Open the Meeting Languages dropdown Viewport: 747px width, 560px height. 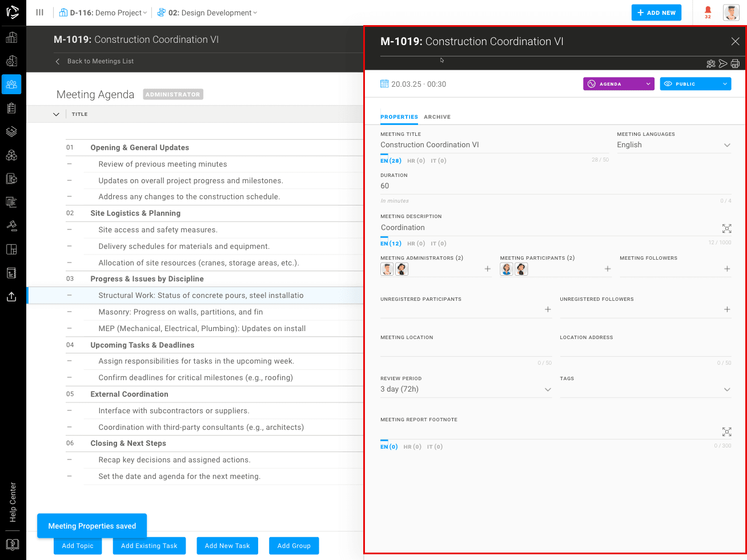tap(726, 145)
